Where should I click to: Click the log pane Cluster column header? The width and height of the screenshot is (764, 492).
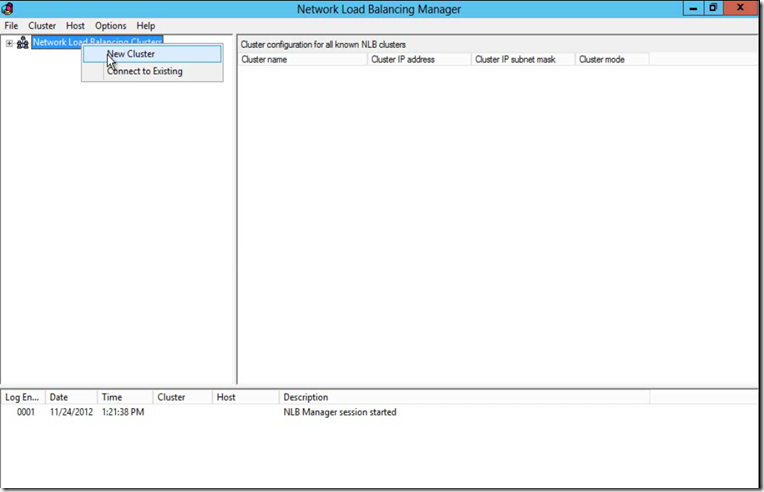point(183,397)
